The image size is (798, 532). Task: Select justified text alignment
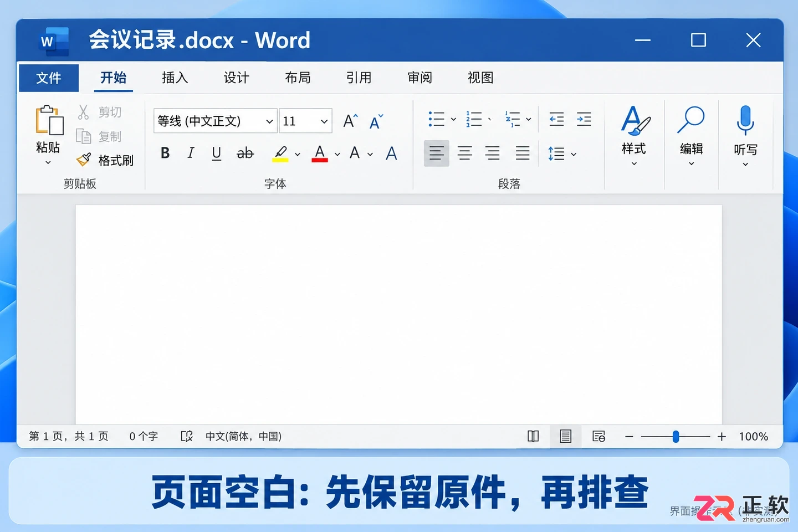click(523, 154)
